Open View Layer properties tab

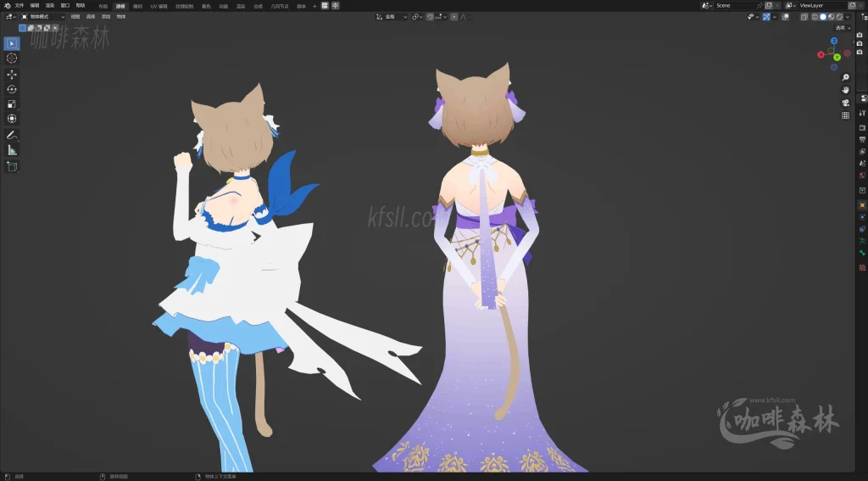tap(862, 151)
